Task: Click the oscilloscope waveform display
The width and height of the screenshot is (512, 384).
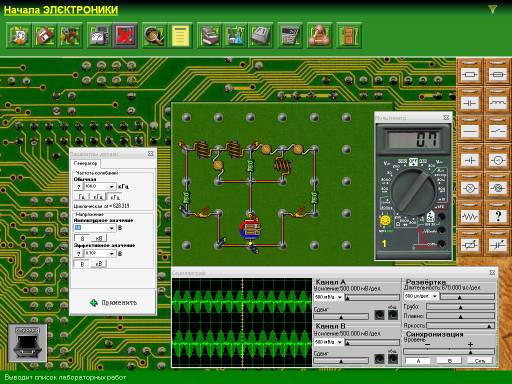Action: coord(242,322)
